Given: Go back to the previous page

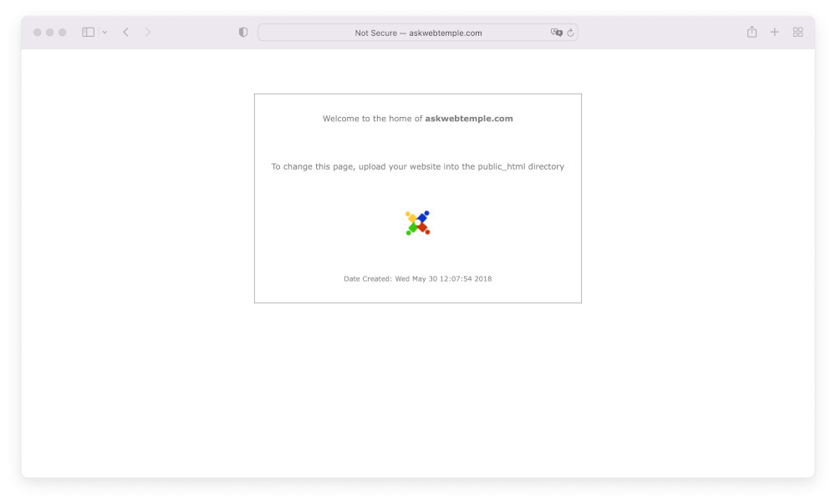Looking at the screenshot, I should click(126, 33).
